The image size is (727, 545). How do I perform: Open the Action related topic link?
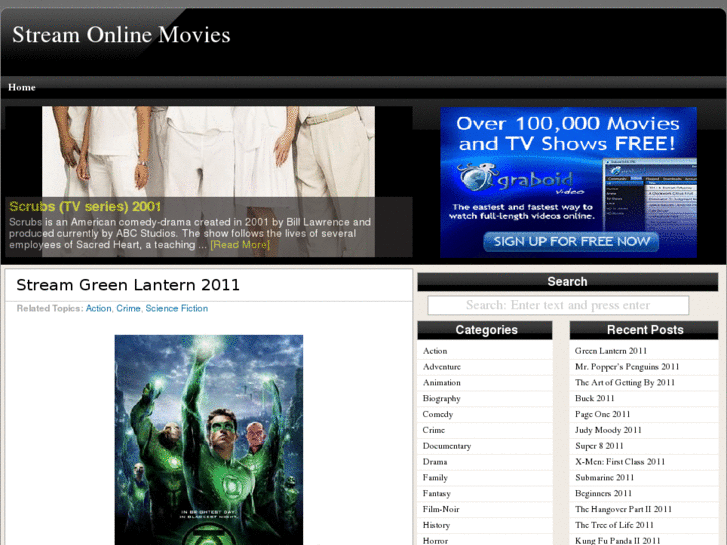98,308
